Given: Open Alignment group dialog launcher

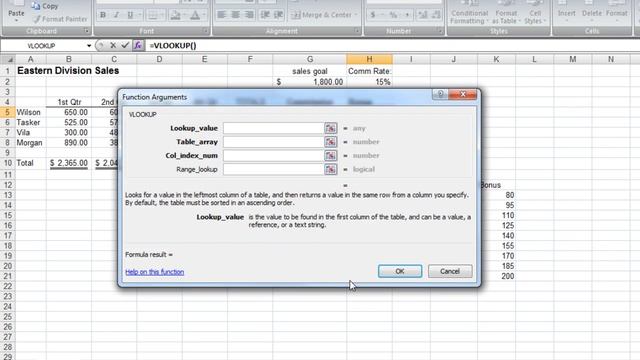Looking at the screenshot, I should 357,31.
